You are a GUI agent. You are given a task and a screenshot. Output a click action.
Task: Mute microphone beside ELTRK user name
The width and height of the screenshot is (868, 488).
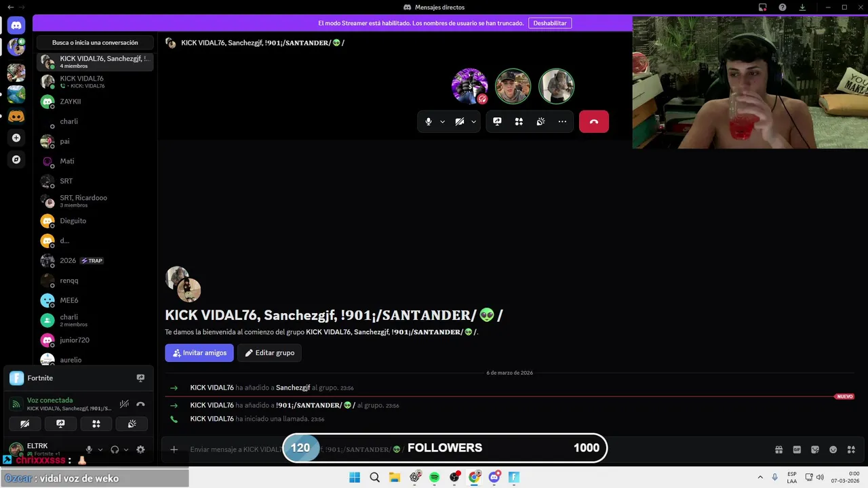tap(89, 449)
